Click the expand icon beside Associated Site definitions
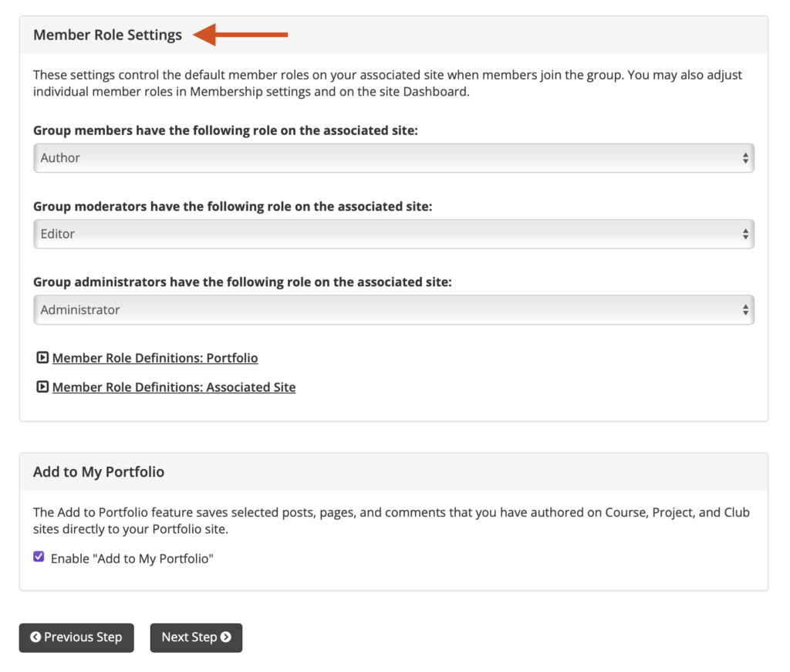The width and height of the screenshot is (790, 672). pyautogui.click(x=42, y=387)
